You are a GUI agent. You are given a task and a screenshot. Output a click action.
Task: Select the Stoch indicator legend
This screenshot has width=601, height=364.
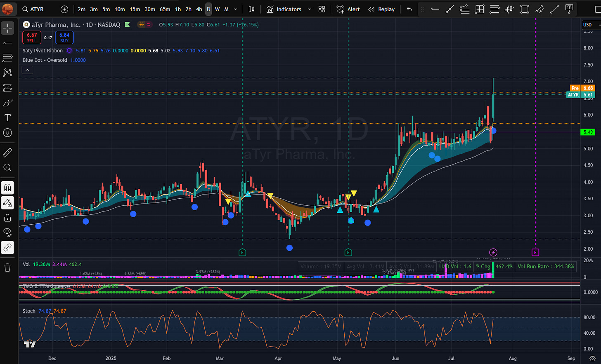pyautogui.click(x=29, y=311)
